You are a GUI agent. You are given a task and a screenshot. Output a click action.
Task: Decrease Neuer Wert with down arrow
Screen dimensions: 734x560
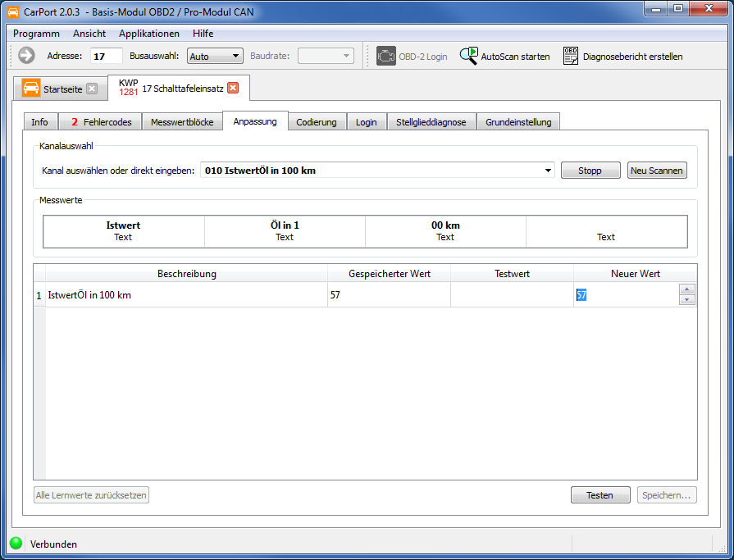686,300
